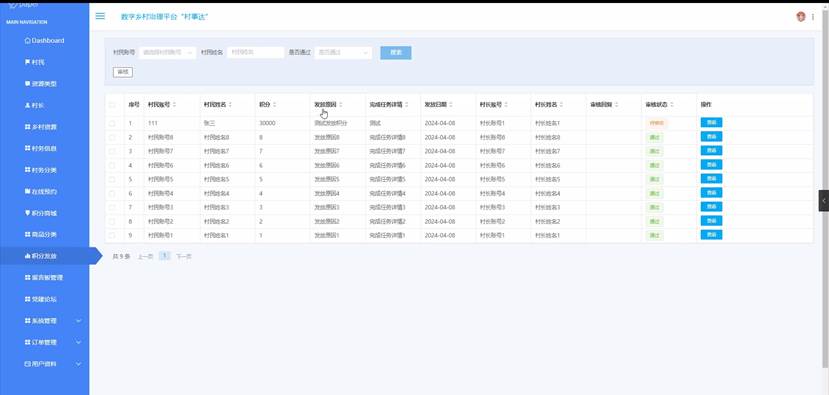Click the grid icon next to 乡村资源
Image resolution: width=829 pixels, height=395 pixels.
pos(27,127)
